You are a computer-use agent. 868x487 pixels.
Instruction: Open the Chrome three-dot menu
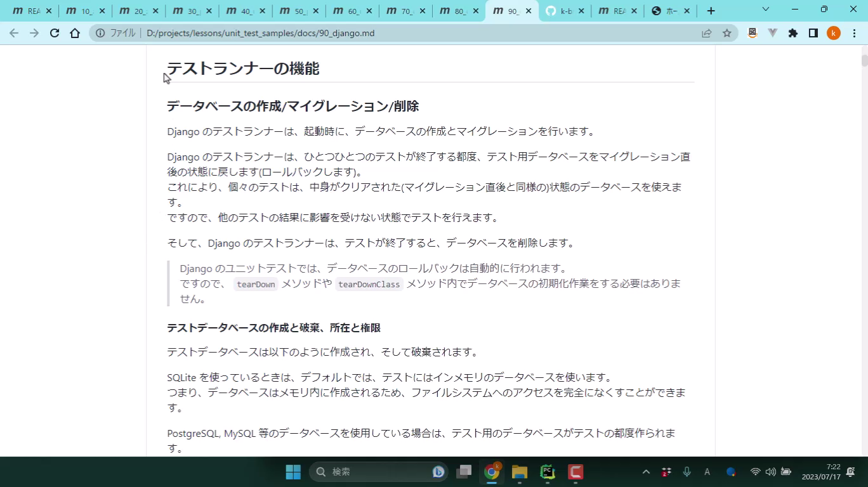(853, 33)
